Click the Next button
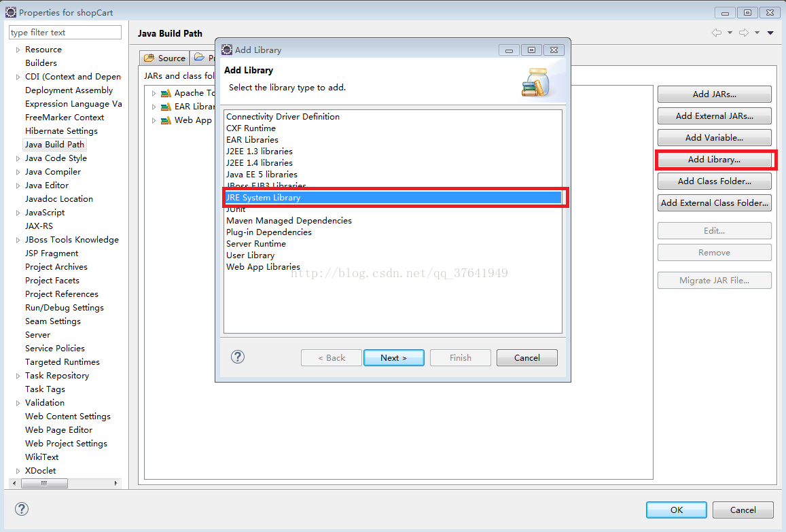Screen dimensions: 786x532 393,357
